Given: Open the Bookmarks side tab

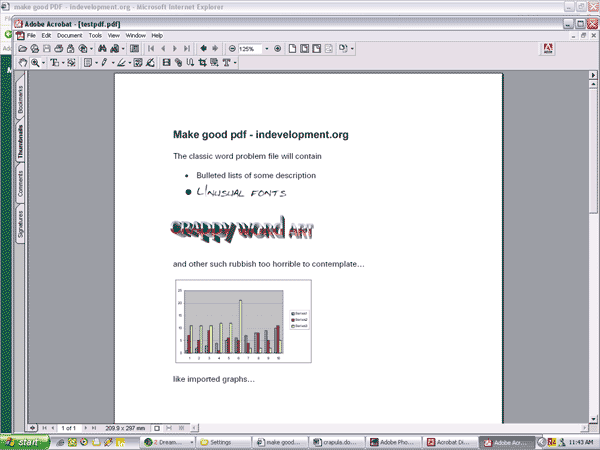Looking at the screenshot, I should pos(20,98).
